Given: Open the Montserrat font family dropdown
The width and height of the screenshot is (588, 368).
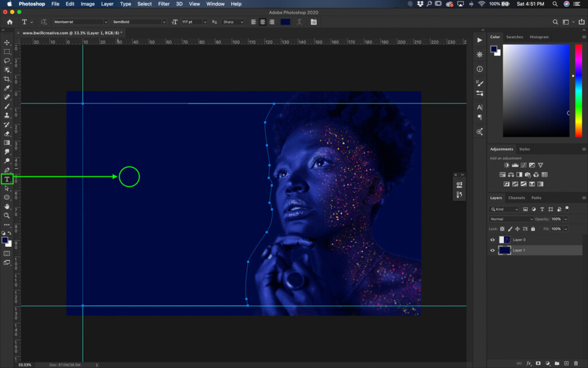Looking at the screenshot, I should click(80, 22).
